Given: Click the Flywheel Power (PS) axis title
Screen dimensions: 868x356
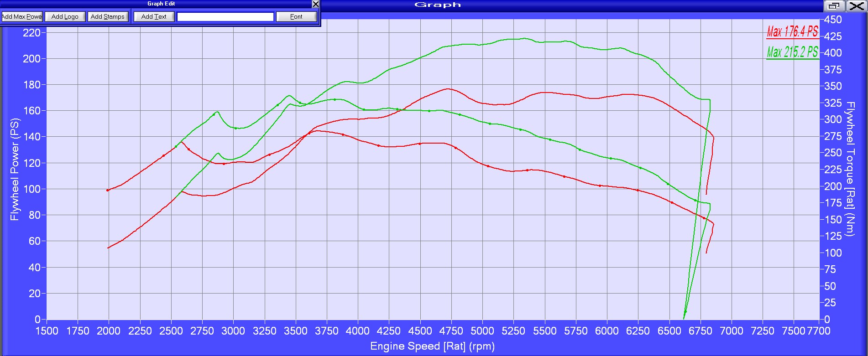Looking at the screenshot, I should click(x=15, y=170).
